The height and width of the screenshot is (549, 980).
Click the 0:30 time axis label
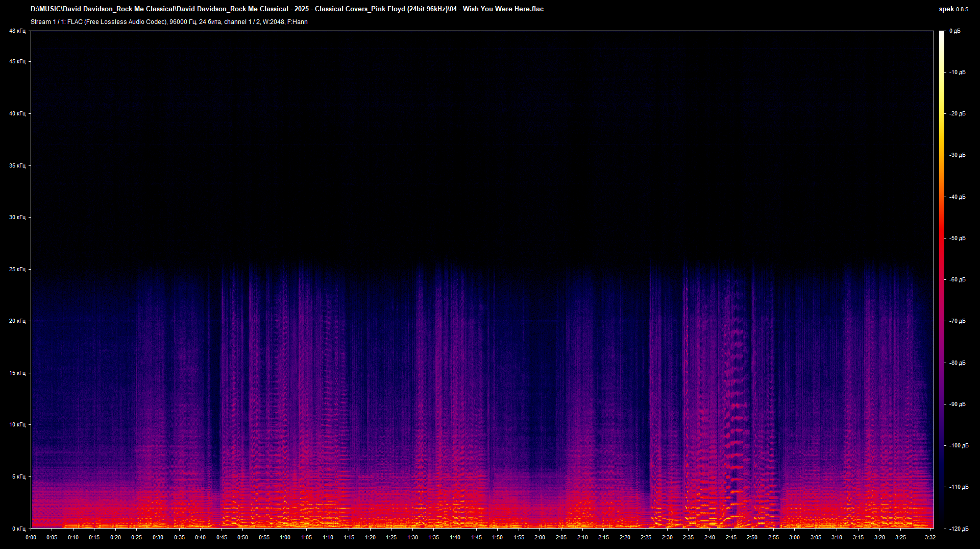pos(158,537)
